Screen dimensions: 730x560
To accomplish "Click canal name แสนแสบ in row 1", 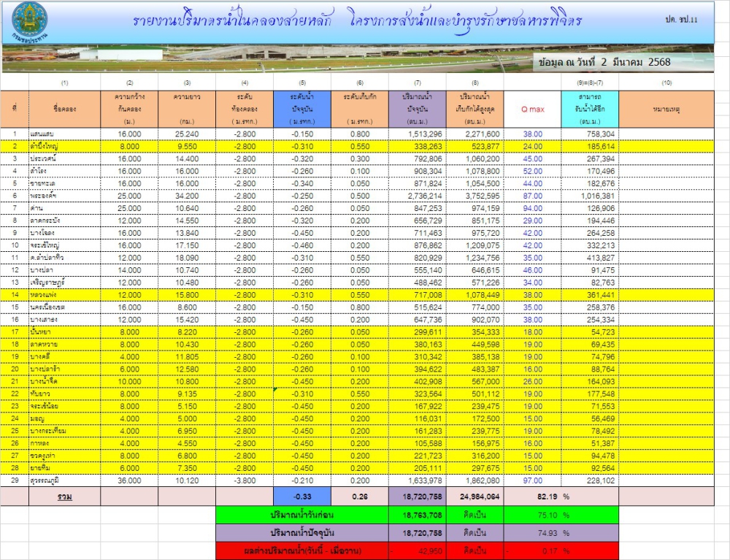I will tap(42, 134).
